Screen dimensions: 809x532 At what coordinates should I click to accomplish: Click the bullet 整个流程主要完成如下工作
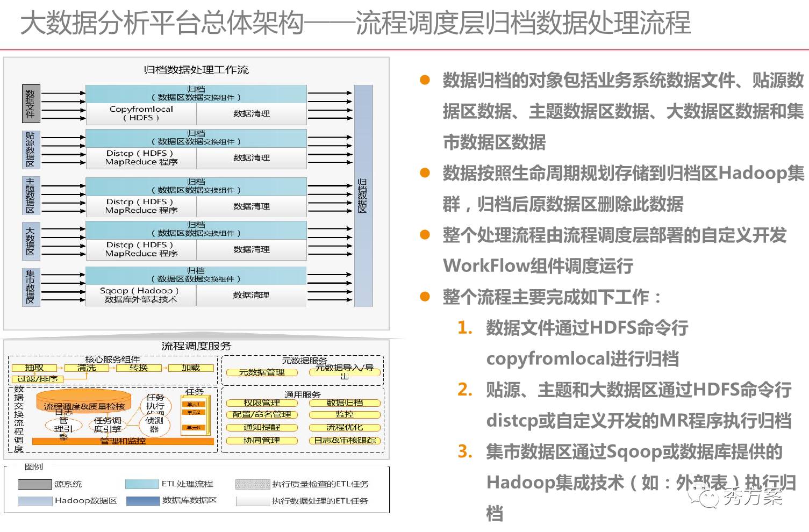click(552, 297)
